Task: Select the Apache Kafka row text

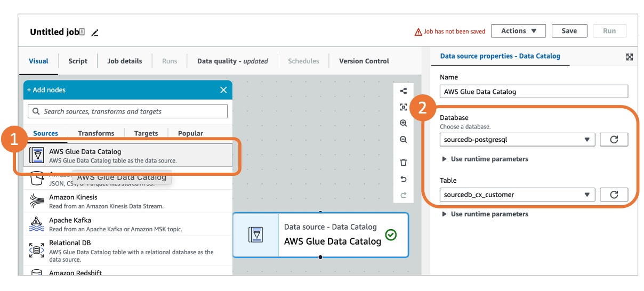Action: pos(70,220)
